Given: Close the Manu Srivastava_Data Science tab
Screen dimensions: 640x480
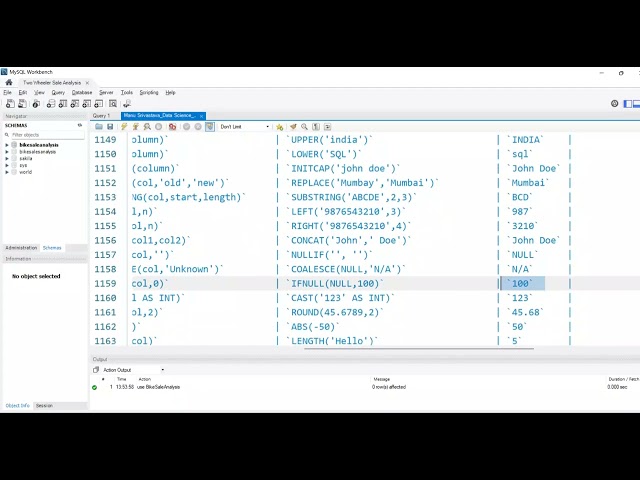Looking at the screenshot, I should pyautogui.click(x=202, y=116).
